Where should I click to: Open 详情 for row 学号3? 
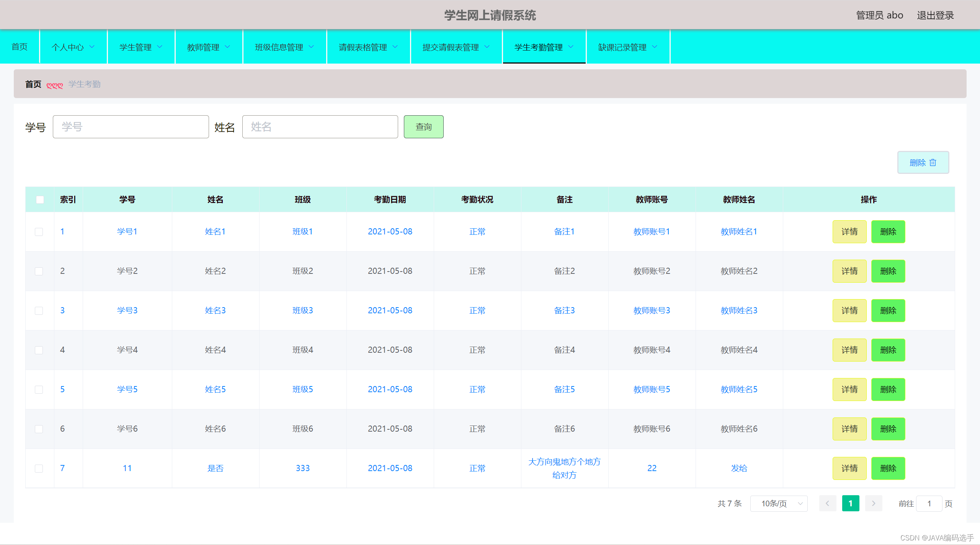coord(849,311)
